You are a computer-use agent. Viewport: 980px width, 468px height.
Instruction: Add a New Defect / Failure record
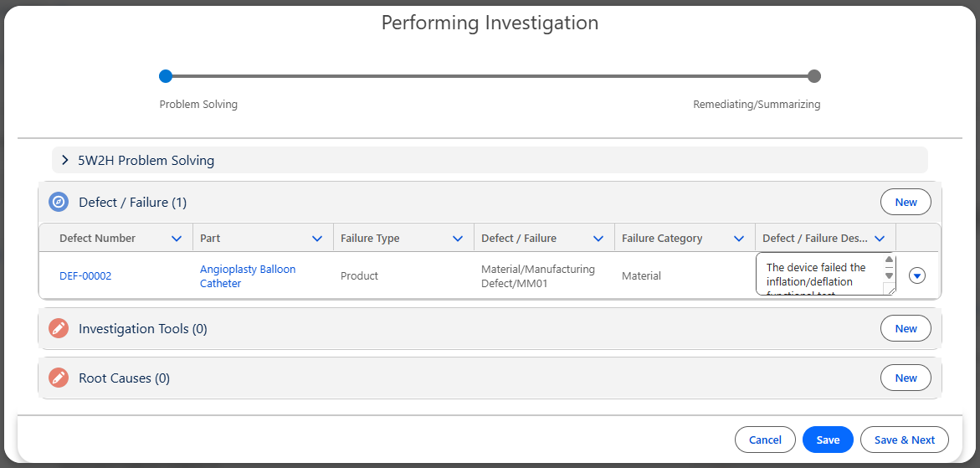906,202
